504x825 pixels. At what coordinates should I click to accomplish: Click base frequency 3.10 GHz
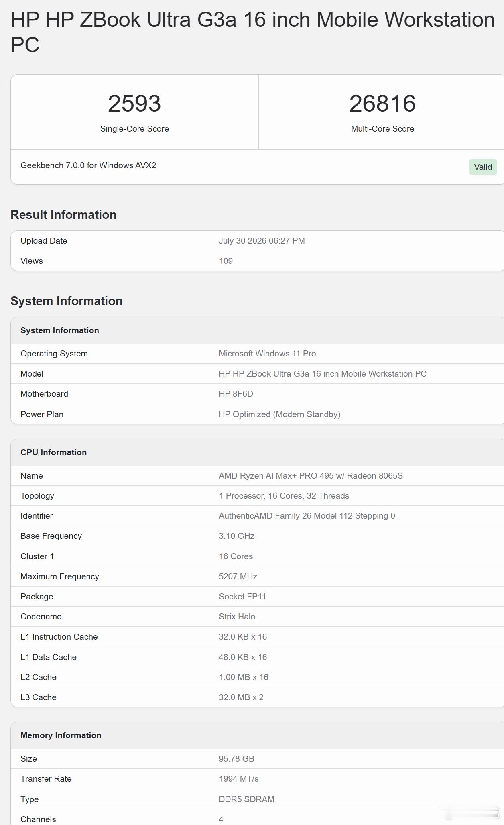[x=236, y=536]
